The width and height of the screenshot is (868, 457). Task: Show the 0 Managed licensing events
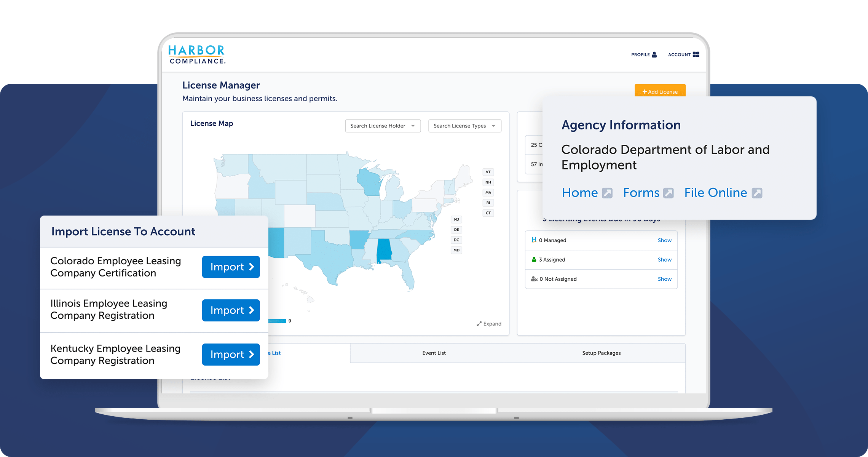664,240
